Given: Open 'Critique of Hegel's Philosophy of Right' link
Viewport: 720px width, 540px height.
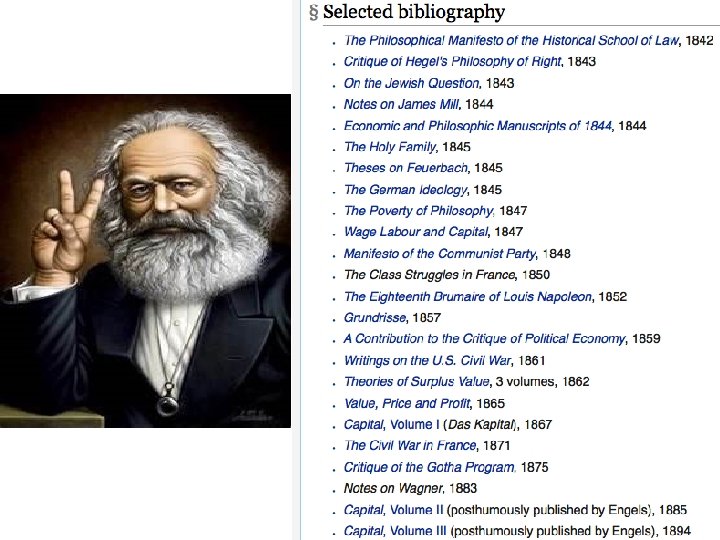Looking at the screenshot, I should point(452,62).
